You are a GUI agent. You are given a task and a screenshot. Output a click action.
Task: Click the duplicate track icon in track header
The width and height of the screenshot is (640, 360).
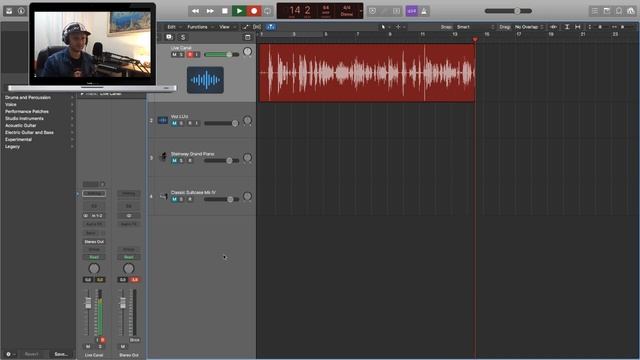[169, 37]
